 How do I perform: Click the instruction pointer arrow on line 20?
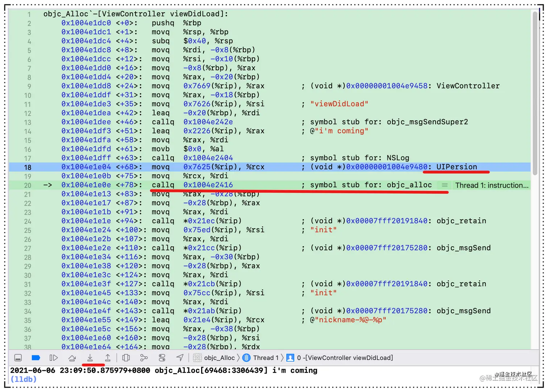pos(48,185)
